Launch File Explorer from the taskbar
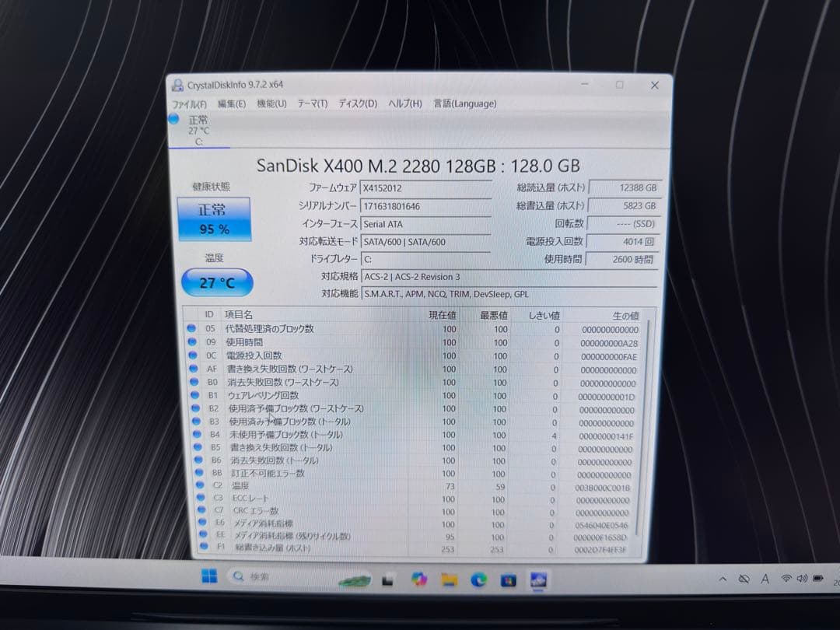 pyautogui.click(x=448, y=579)
